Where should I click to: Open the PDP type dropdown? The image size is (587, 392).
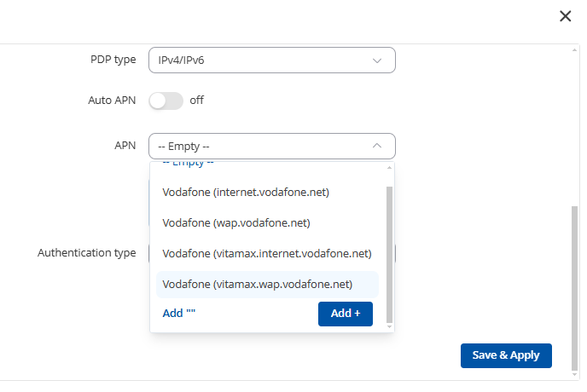coord(272,61)
